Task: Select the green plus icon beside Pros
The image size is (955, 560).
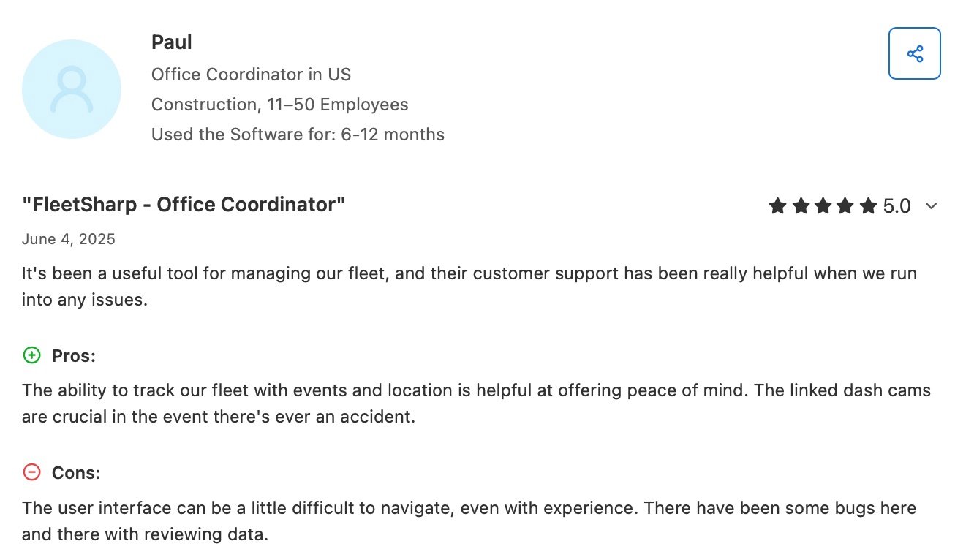Action: (31, 355)
